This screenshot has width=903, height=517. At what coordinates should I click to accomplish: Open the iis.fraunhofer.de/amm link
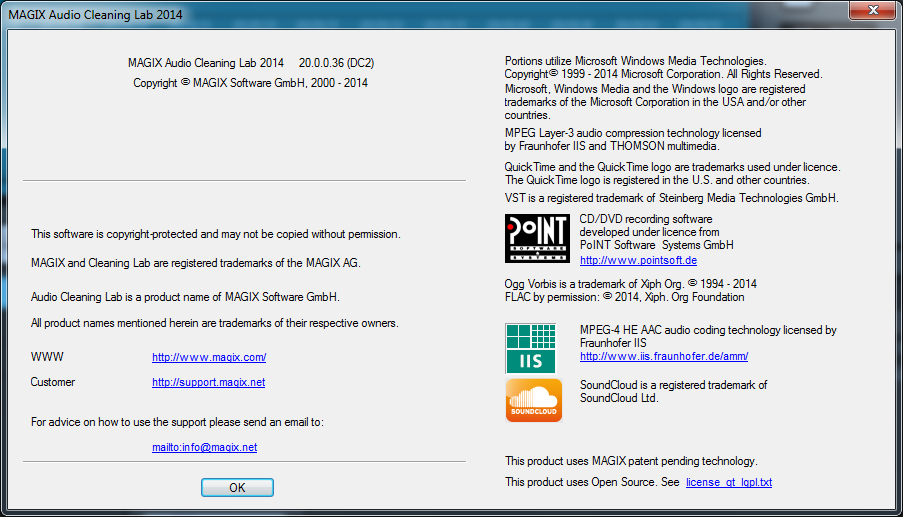pyautogui.click(x=664, y=356)
